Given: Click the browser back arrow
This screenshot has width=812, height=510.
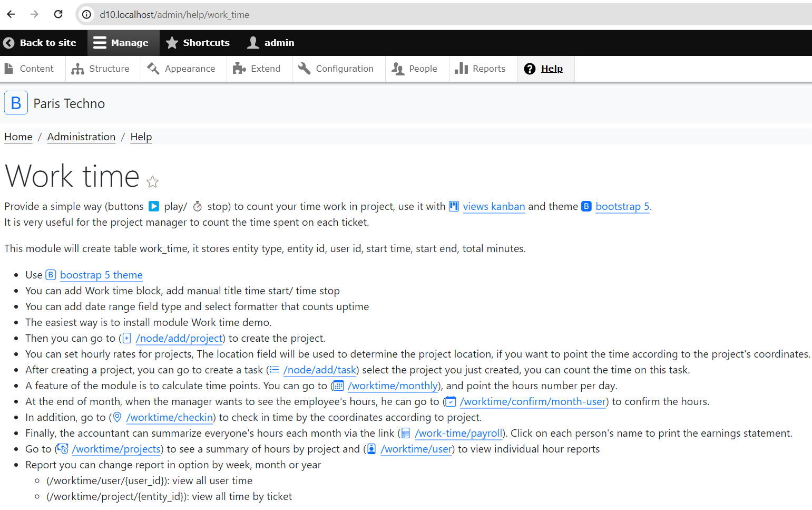Looking at the screenshot, I should point(11,14).
